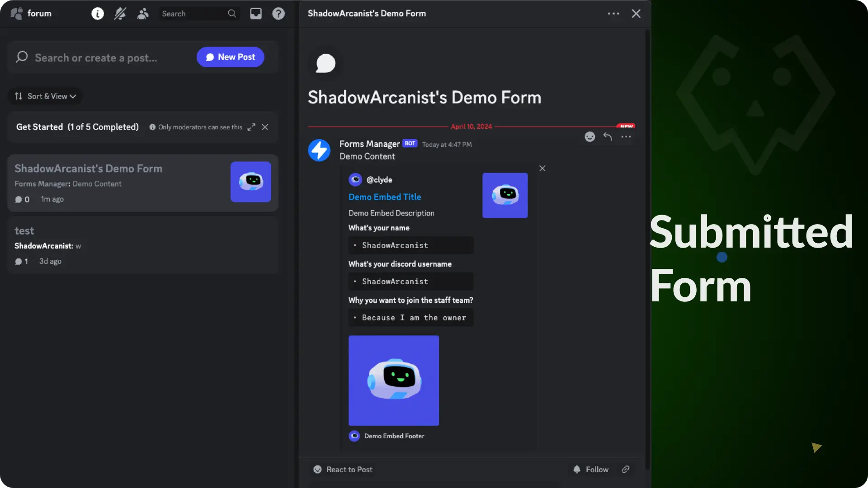Image resolution: width=868 pixels, height=488 pixels.
Task: Click the info icon beside moderators notice
Action: click(x=152, y=127)
